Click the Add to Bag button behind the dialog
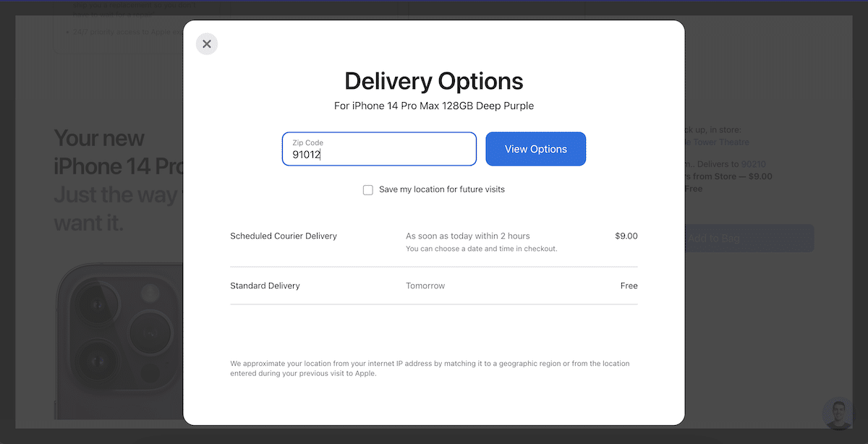Image resolution: width=868 pixels, height=444 pixels. (x=749, y=238)
